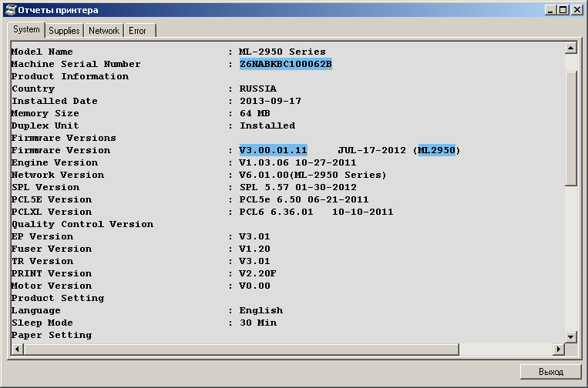The height and width of the screenshot is (388, 588).
Task: Click the 'Engine Version' label
Action: coord(55,162)
